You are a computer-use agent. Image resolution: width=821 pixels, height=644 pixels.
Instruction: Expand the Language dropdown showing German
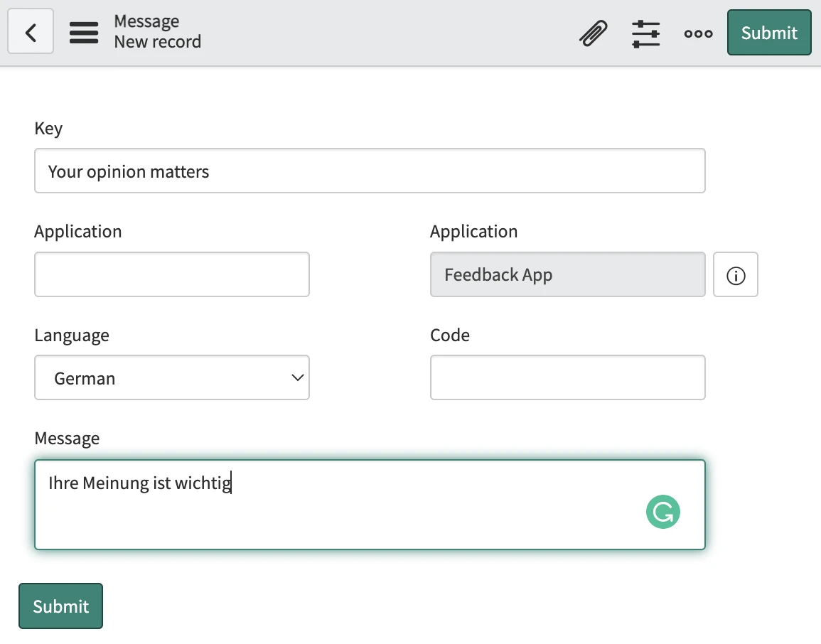click(172, 378)
